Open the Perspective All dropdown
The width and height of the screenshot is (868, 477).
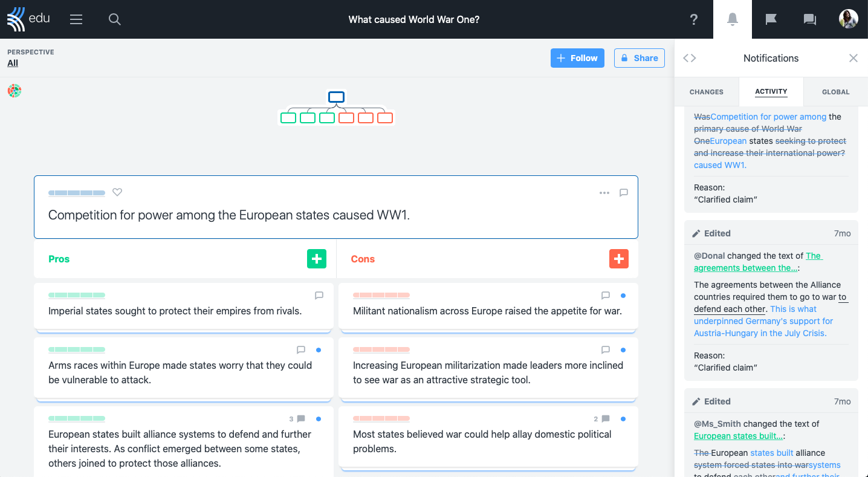point(13,63)
